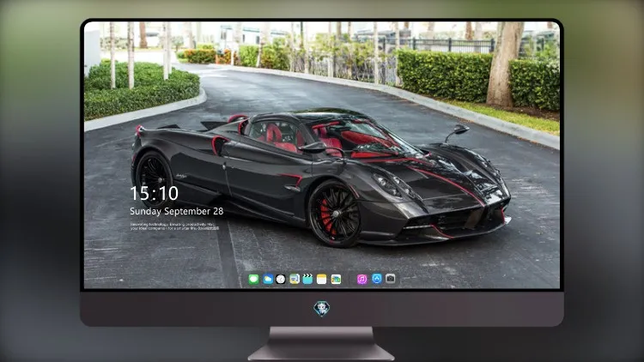The image size is (644, 362).
Task: Open the blue App Store icon
Action: point(377,279)
